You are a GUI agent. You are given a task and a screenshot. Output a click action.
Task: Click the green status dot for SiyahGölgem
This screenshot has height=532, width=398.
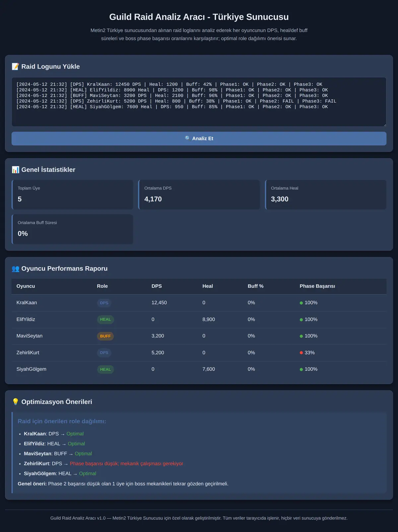[x=301, y=369]
